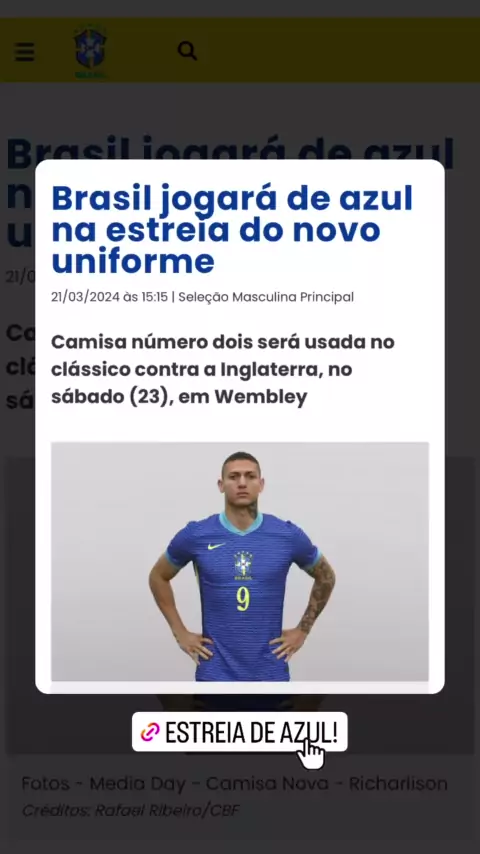Select Seleção Masculina Principal category text
The height and width of the screenshot is (854, 480).
266,297
